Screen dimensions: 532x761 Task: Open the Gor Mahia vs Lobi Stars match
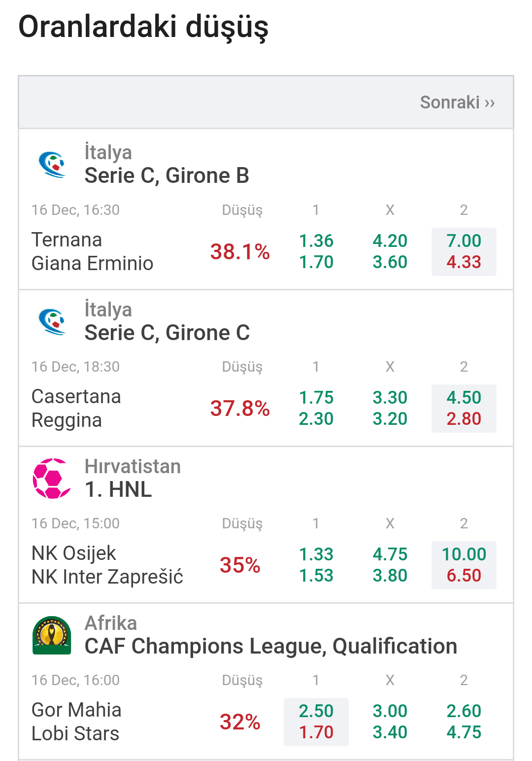76,722
